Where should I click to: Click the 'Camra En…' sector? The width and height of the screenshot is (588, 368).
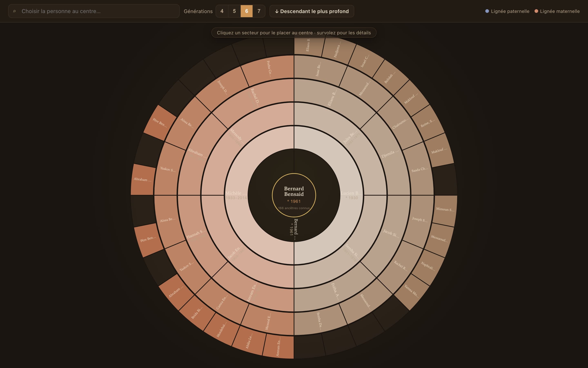[222, 302]
